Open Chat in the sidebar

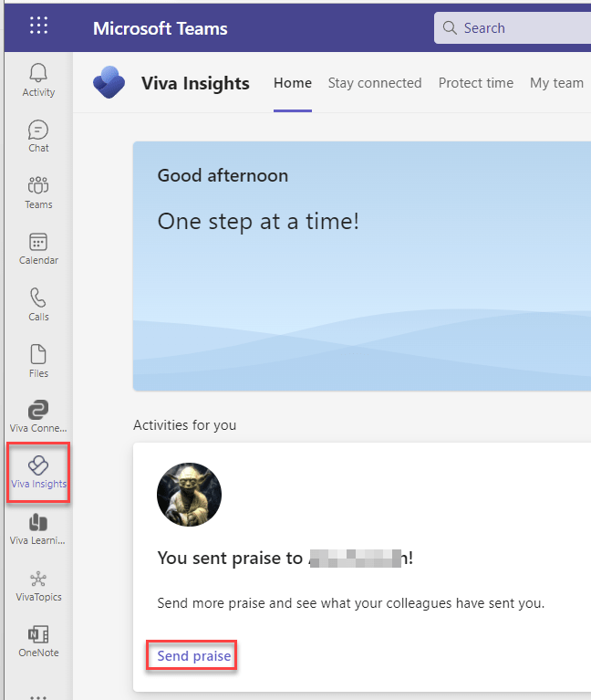point(38,136)
